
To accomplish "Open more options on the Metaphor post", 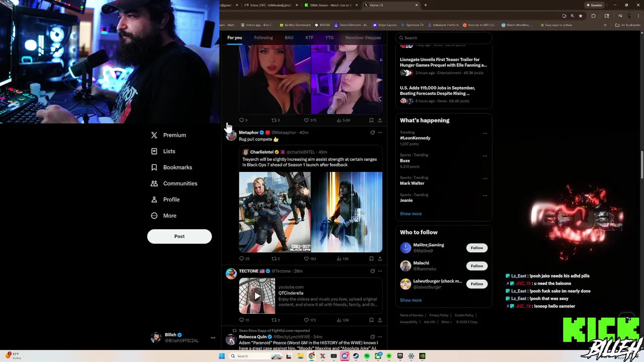I will click(x=380, y=133).
